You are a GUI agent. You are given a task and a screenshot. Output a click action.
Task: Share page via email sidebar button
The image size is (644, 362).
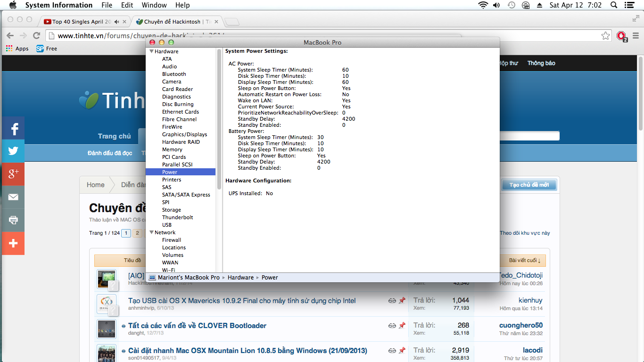click(x=13, y=197)
